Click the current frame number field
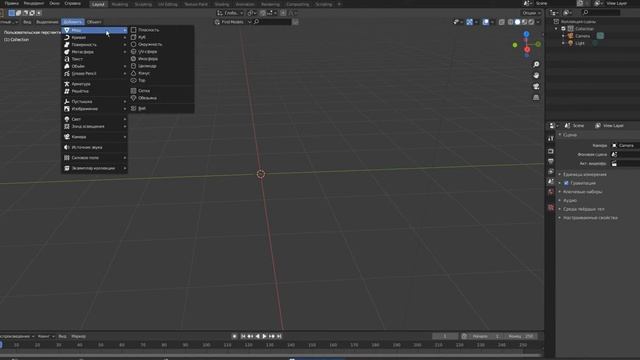This screenshot has height=360, width=640. [x=445, y=336]
